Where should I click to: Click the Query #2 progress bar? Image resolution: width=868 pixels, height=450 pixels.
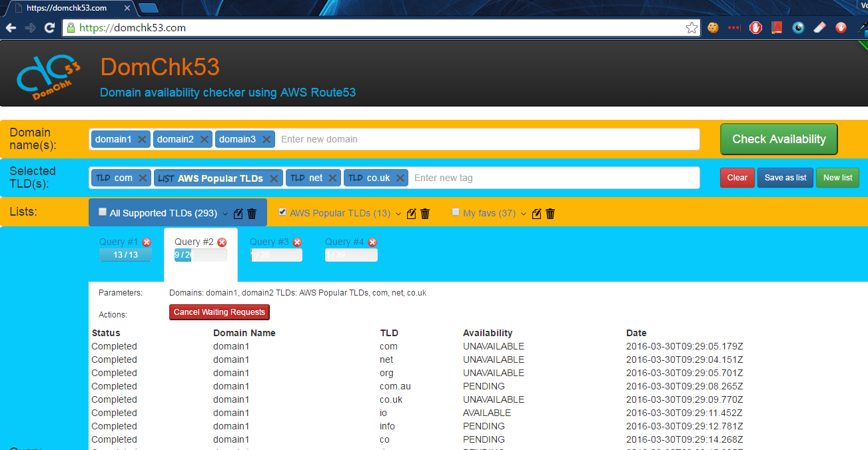click(200, 254)
